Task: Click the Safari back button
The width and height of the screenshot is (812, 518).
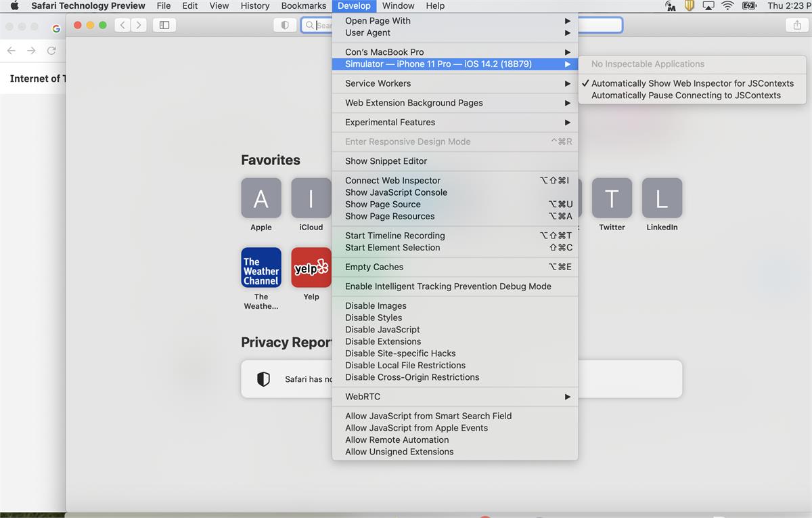Action: [x=122, y=25]
